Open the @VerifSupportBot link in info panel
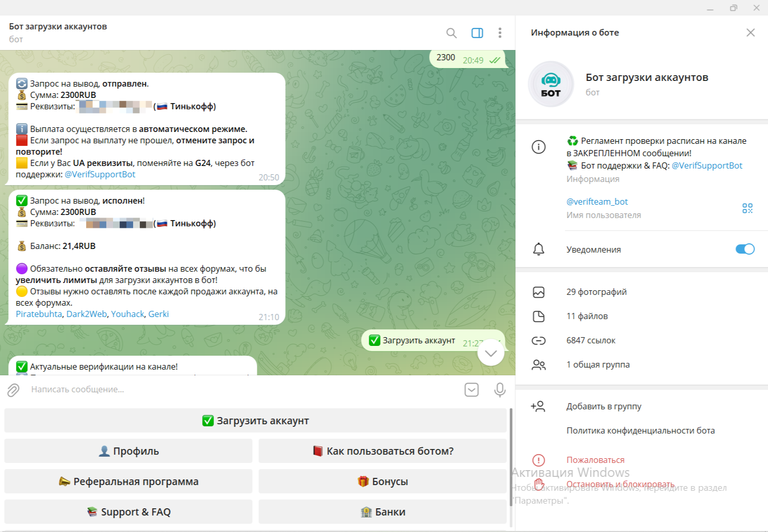The height and width of the screenshot is (532, 768). (707, 165)
